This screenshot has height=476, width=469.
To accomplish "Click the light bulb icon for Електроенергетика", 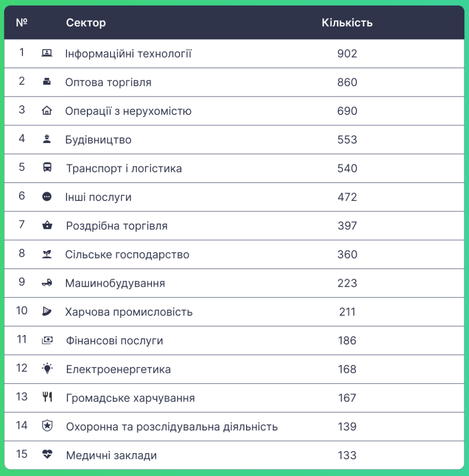I will (x=47, y=368).
